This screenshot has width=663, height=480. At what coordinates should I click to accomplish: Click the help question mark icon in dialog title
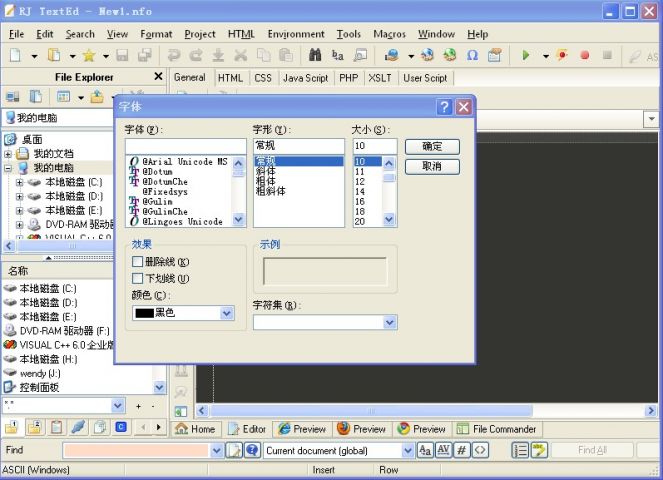pyautogui.click(x=445, y=107)
